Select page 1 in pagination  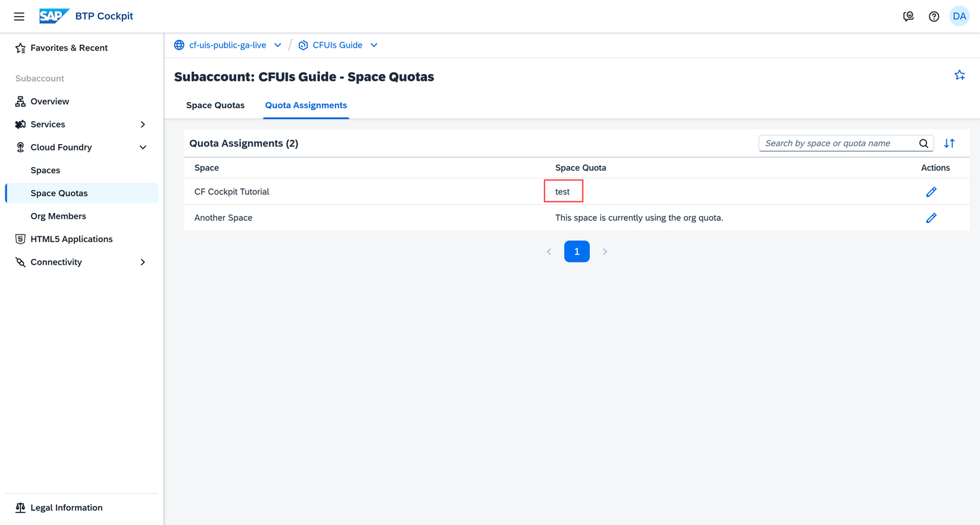point(577,252)
